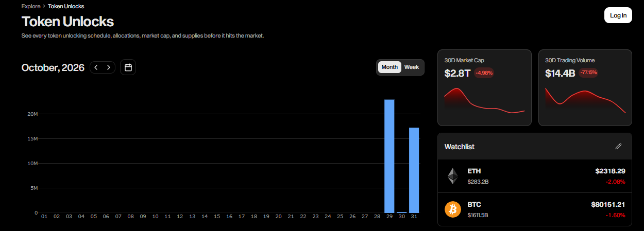644x231 pixels.
Task: Open the calendar date picker icon
Action: 128,67
